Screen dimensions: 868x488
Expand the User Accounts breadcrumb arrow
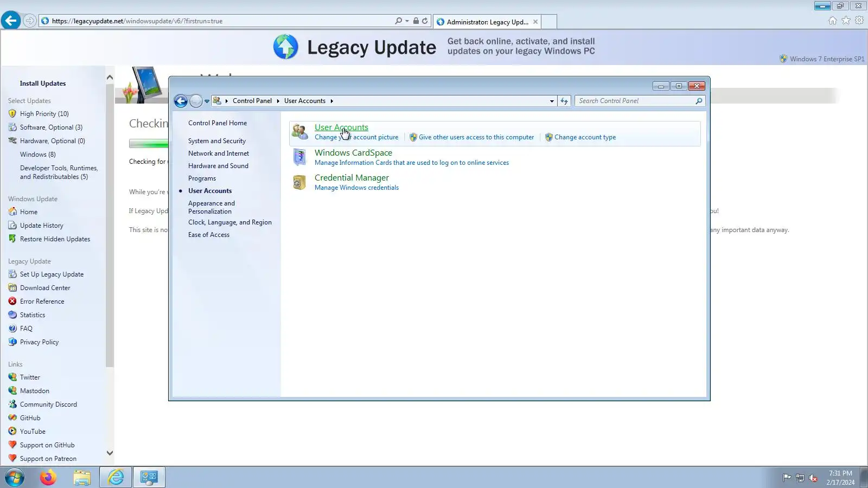[x=331, y=101]
